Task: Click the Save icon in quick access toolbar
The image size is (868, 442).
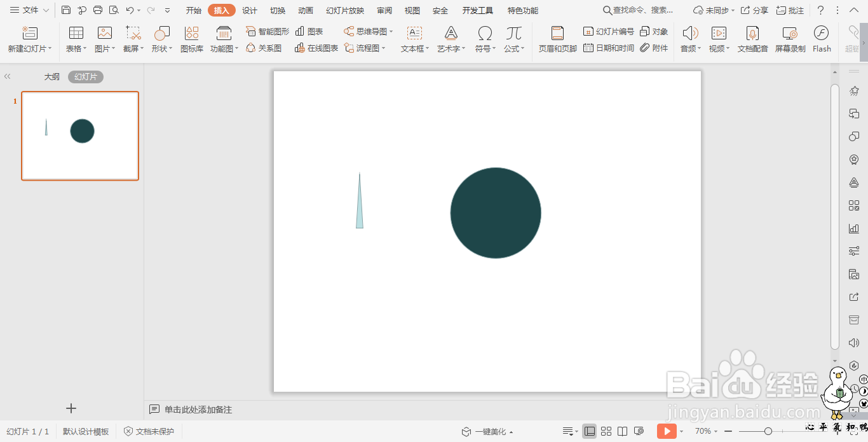Action: pos(66,10)
